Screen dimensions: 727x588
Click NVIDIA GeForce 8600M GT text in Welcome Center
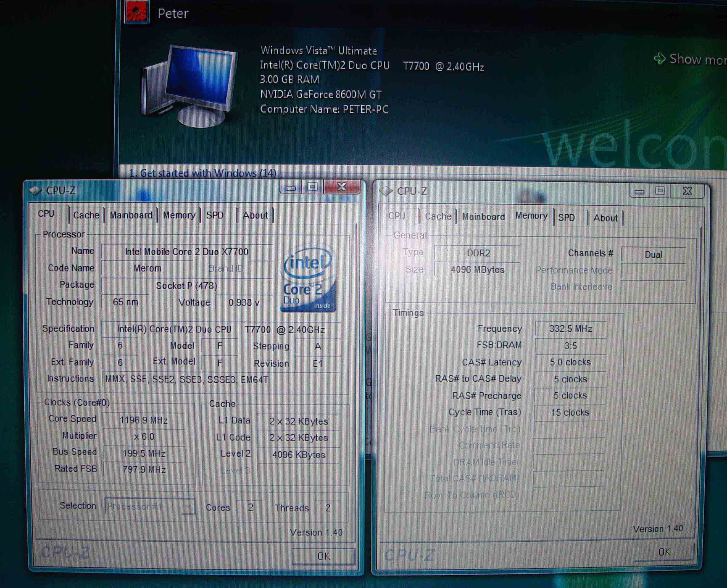[x=321, y=94]
